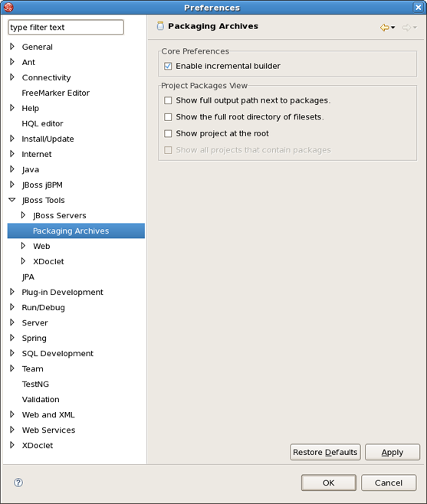Expand the Web and XML category
This screenshot has width=427, height=504.
(x=12, y=414)
